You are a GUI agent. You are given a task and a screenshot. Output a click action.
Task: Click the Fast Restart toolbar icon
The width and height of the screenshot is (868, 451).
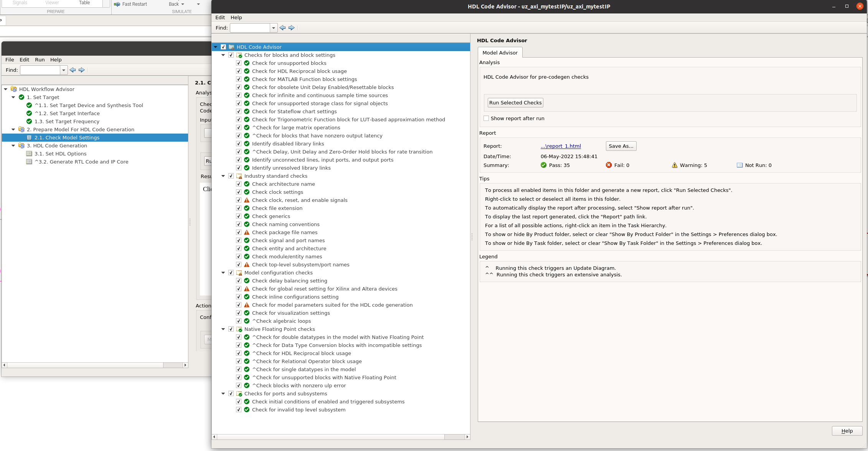[117, 4]
